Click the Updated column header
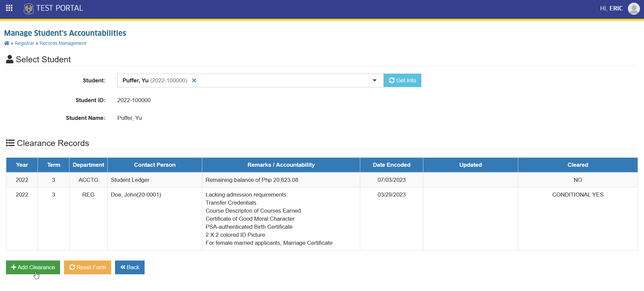This screenshot has width=644, height=291. tap(471, 165)
